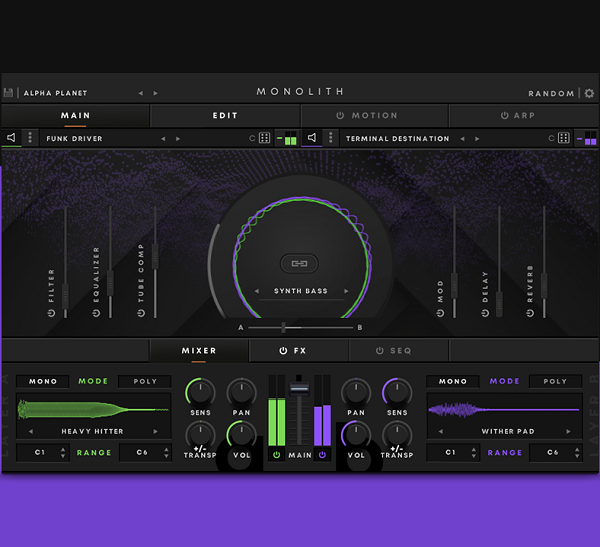Switch to the EDIT tab
Viewport: 600px width, 547px height.
(225, 116)
